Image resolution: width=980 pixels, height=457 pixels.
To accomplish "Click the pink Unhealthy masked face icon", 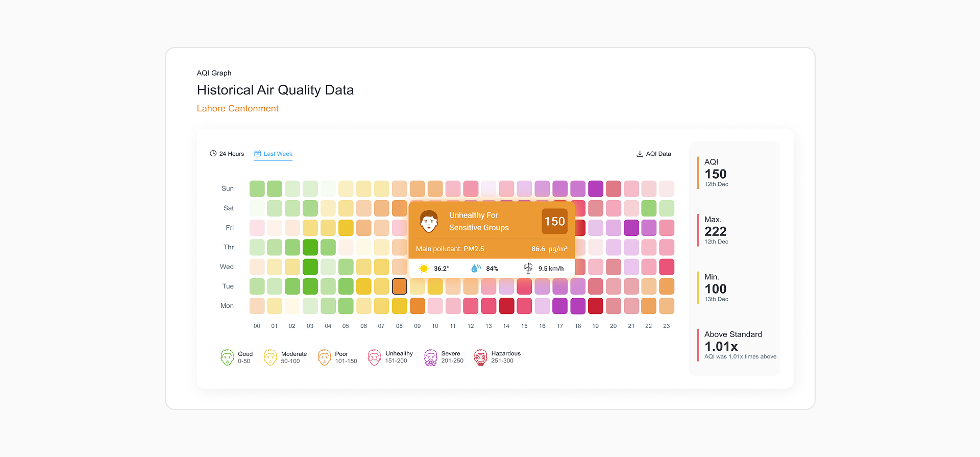I will pyautogui.click(x=374, y=357).
